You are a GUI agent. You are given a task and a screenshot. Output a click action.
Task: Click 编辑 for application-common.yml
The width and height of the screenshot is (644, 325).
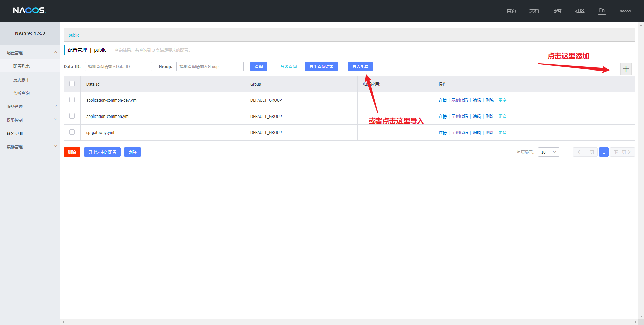click(477, 117)
